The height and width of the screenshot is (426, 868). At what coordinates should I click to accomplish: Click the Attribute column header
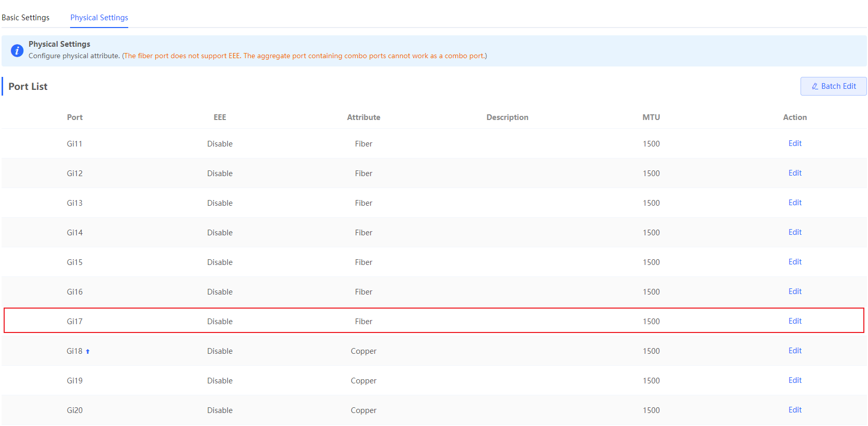point(363,117)
